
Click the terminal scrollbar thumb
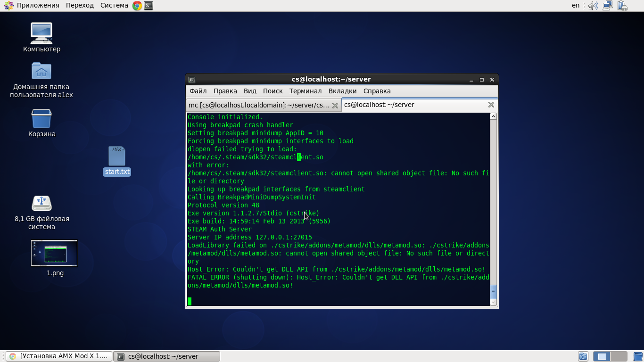(493, 292)
